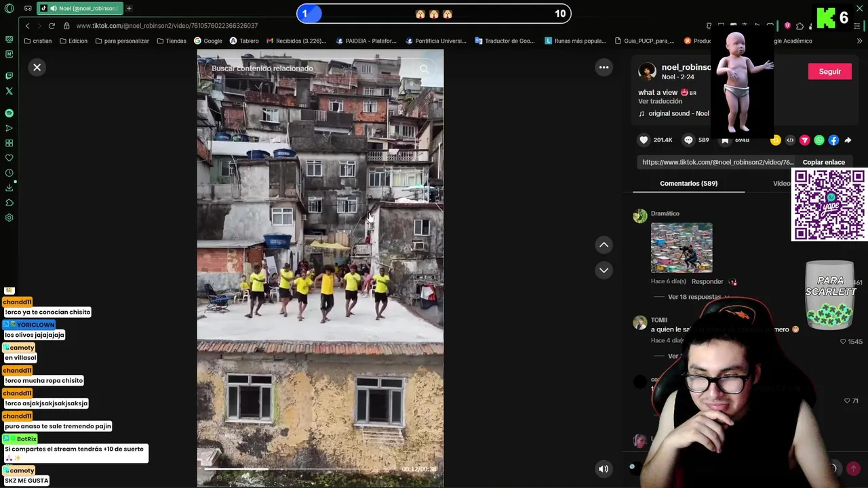Open the Guia_PUCP_para bookmark

pyautogui.click(x=644, y=41)
